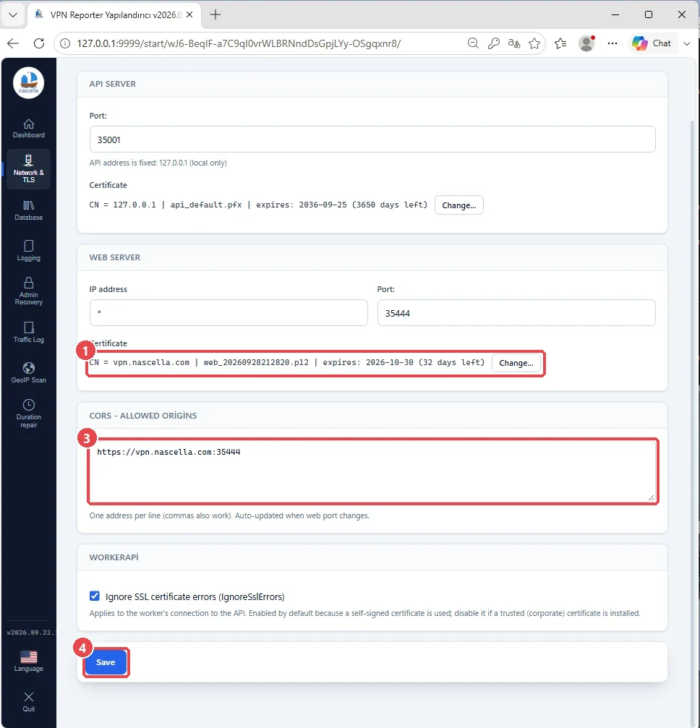
Task: Click the nascella logo at sidebar top
Action: (x=28, y=82)
